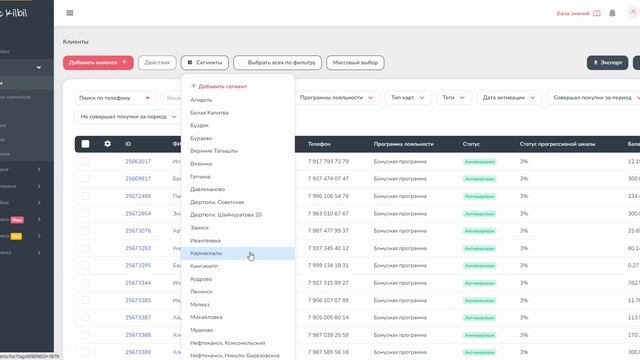Image resolution: width=640 pixels, height=360 pixels.
Task: Select segment Кудрово
Action: (x=238, y=279)
